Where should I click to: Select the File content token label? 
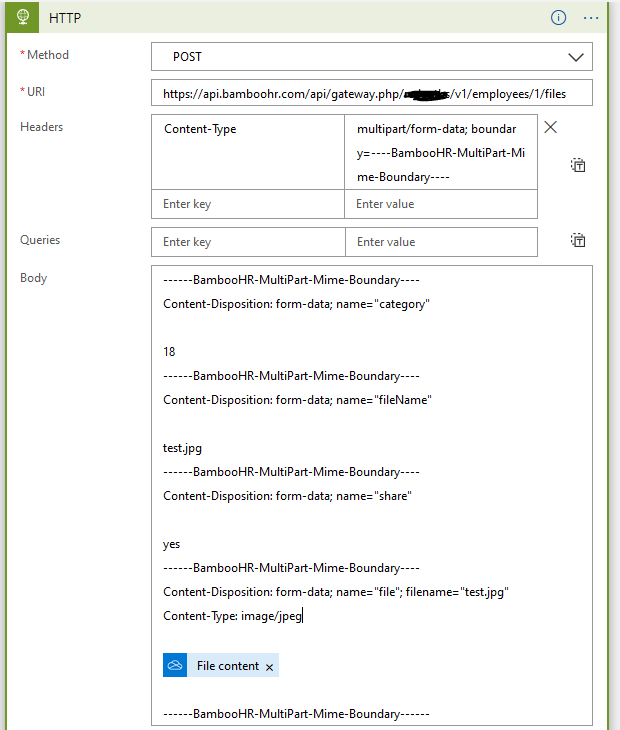coord(227,666)
